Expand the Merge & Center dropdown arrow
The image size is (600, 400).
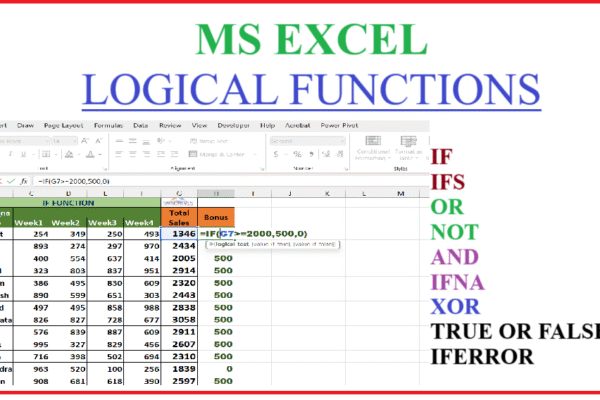255,155
